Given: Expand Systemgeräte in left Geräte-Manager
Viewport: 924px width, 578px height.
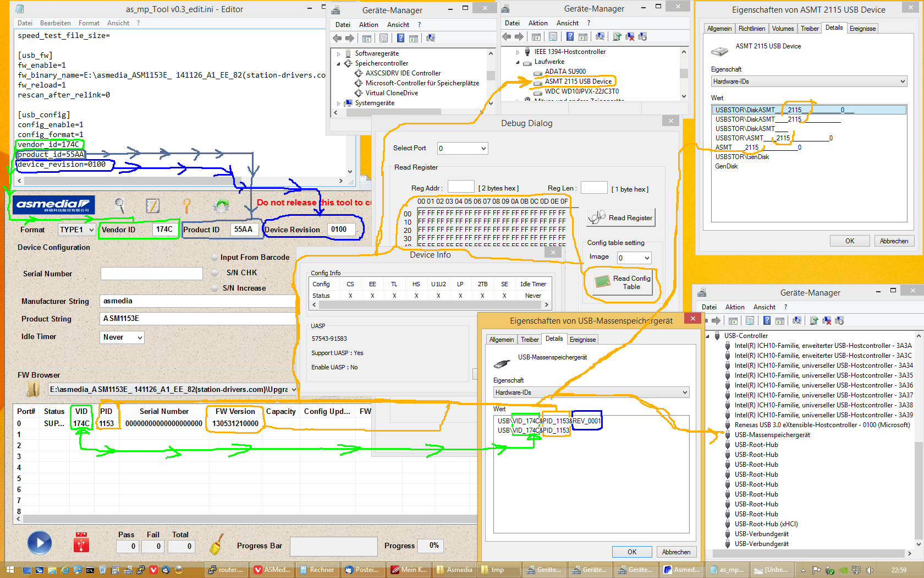Looking at the screenshot, I should tap(338, 103).
